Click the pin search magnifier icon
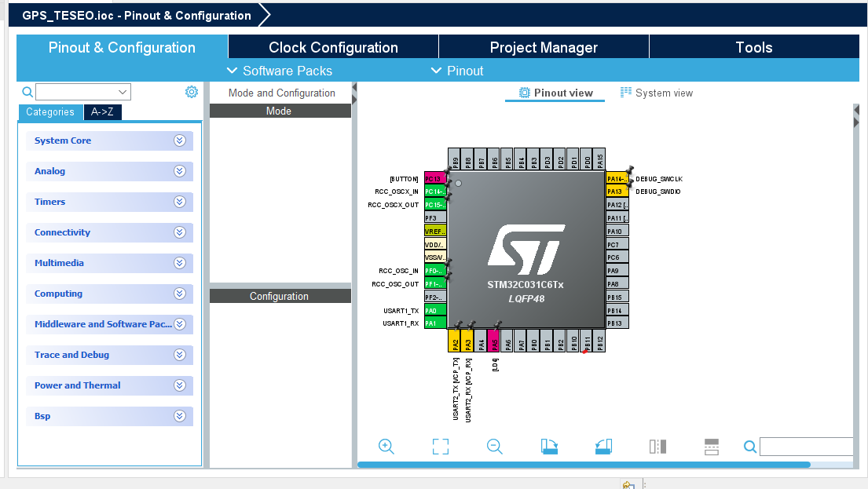Viewport: 868px width, 489px height. (x=749, y=447)
